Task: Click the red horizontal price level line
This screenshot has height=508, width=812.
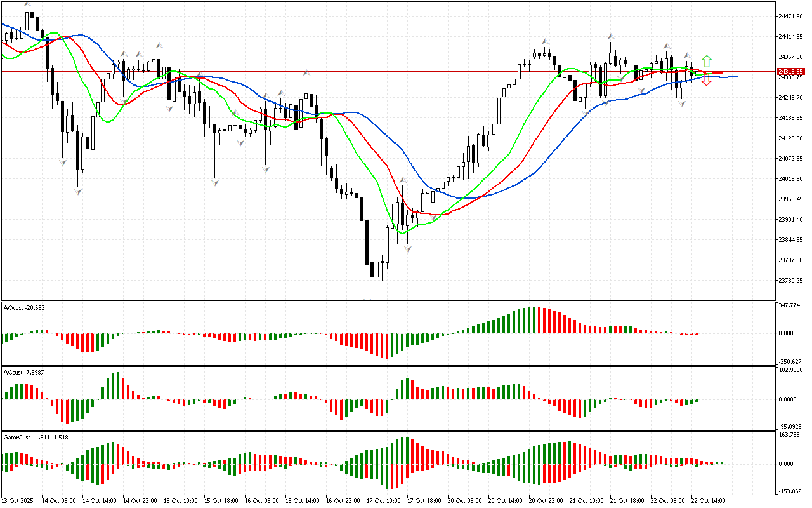Action: click(x=381, y=72)
